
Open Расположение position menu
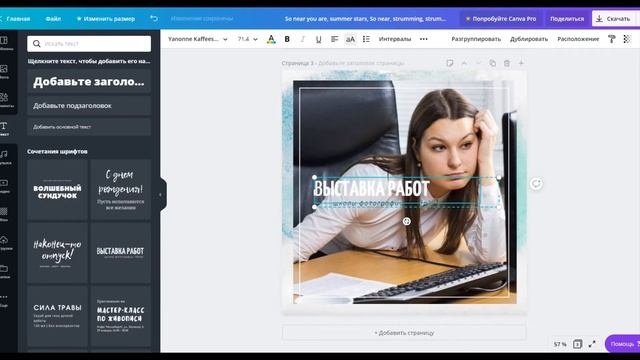coord(578,39)
